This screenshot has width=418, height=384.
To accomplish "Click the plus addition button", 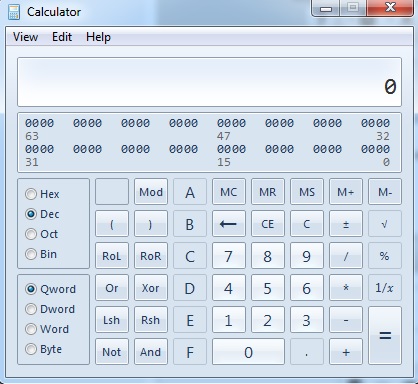I will click(346, 352).
